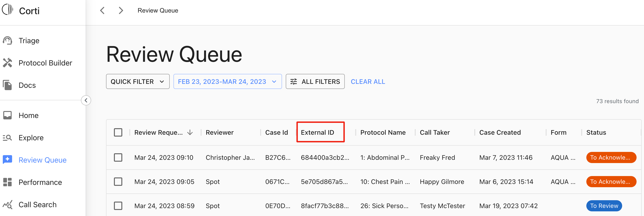Open the Quick Filter dropdown
Image resolution: width=644 pixels, height=216 pixels.
click(x=137, y=82)
